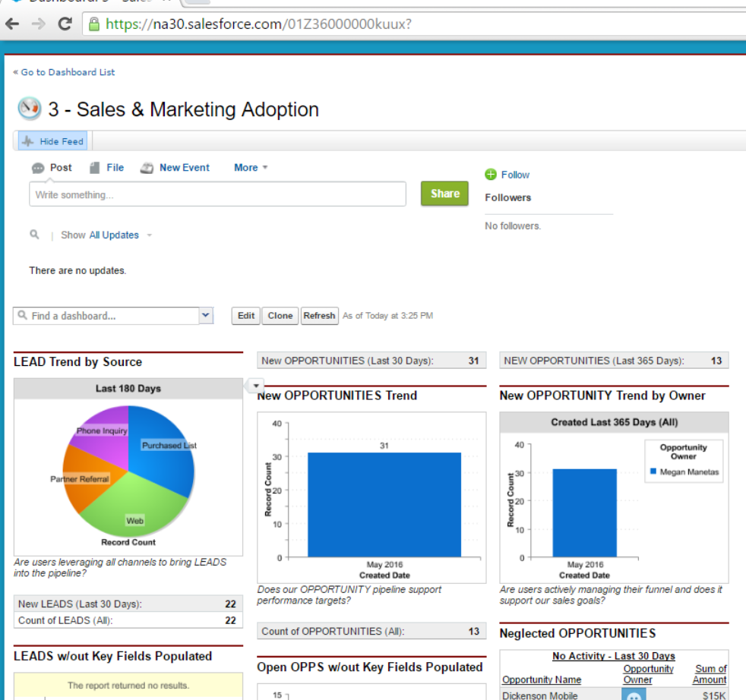The width and height of the screenshot is (746, 700).
Task: Click the padlock icon in the address bar
Action: click(94, 24)
